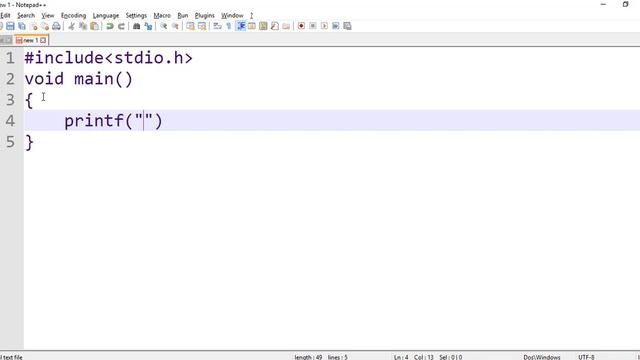Open the Plugins menu
The height and width of the screenshot is (360, 640).
pyautogui.click(x=204, y=16)
